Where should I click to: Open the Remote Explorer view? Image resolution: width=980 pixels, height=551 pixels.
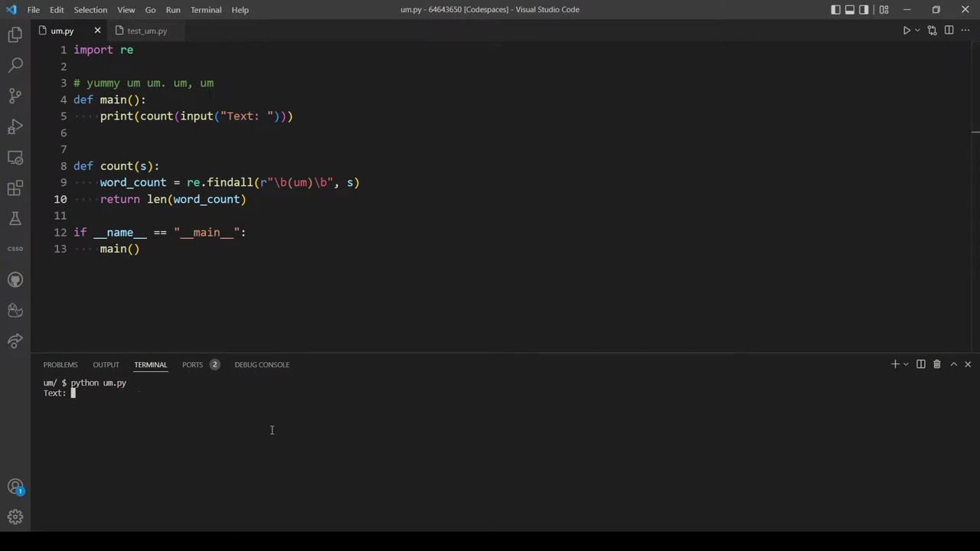15,158
